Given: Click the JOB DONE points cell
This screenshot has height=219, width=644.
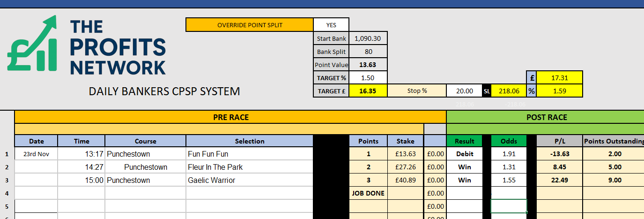Looking at the screenshot, I should pos(368,193).
